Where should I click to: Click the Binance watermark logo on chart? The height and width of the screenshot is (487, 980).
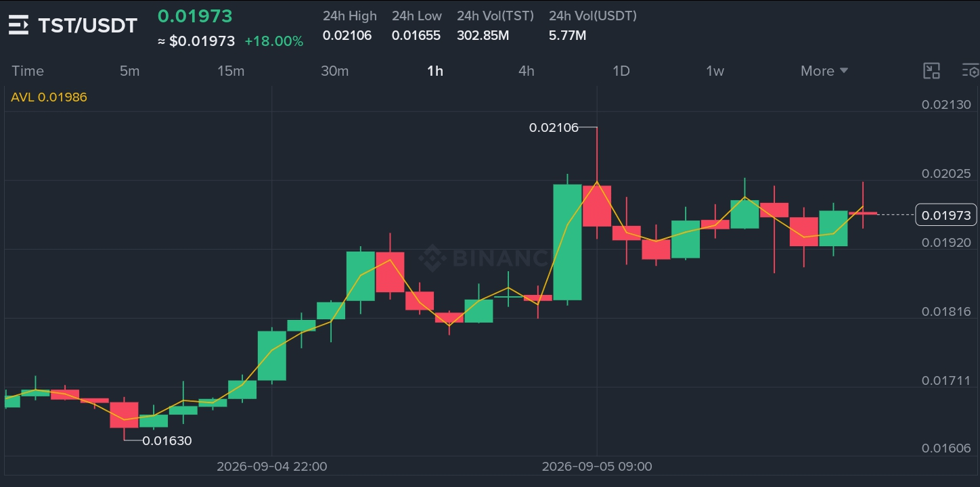tap(482, 258)
